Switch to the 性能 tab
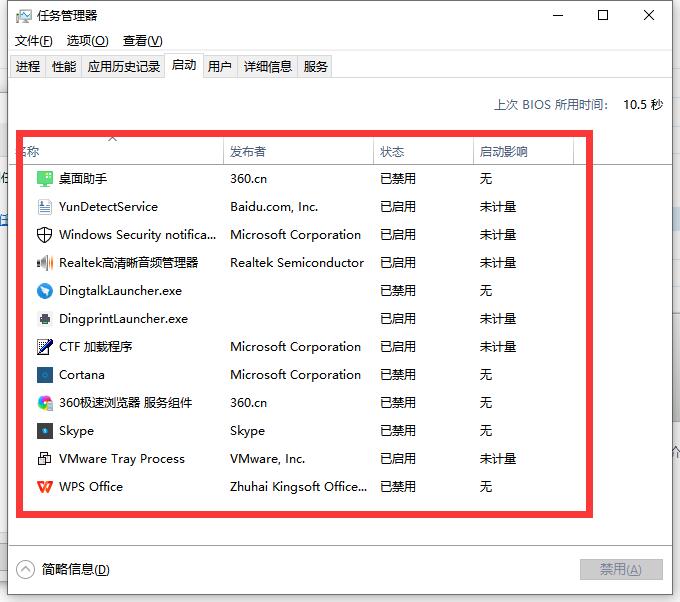This screenshot has height=602, width=680. coord(64,66)
